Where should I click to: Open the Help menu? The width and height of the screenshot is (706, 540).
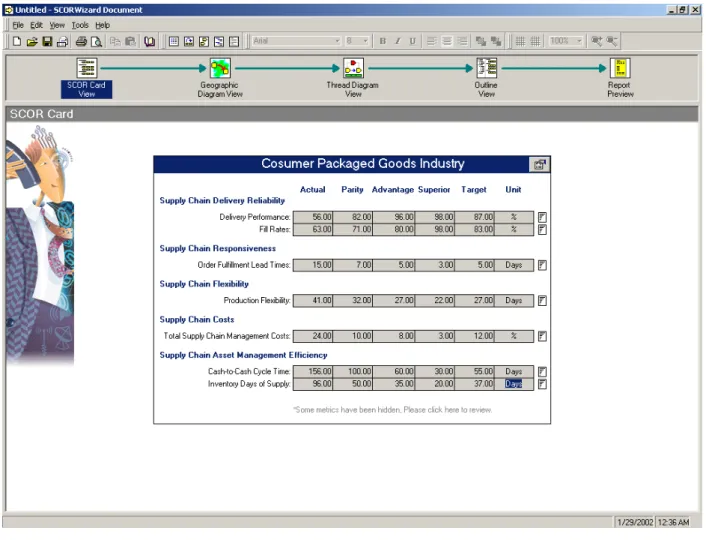click(103, 25)
